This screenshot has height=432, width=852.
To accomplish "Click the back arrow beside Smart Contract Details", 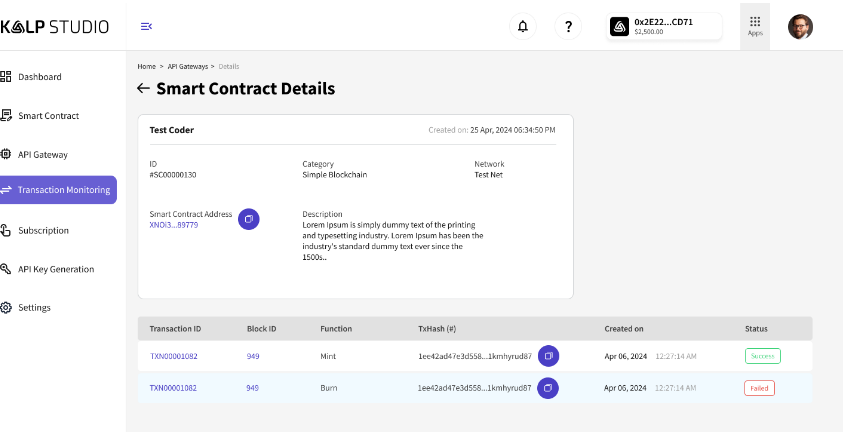I will click(143, 89).
